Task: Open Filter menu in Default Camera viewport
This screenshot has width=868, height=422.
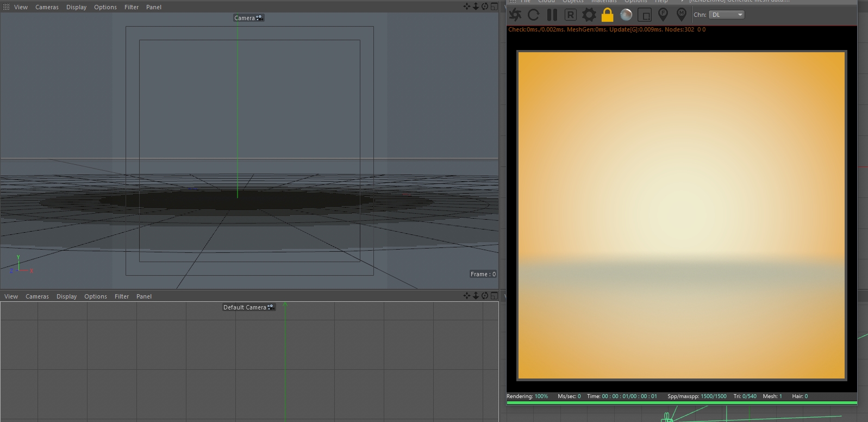Action: pos(122,296)
